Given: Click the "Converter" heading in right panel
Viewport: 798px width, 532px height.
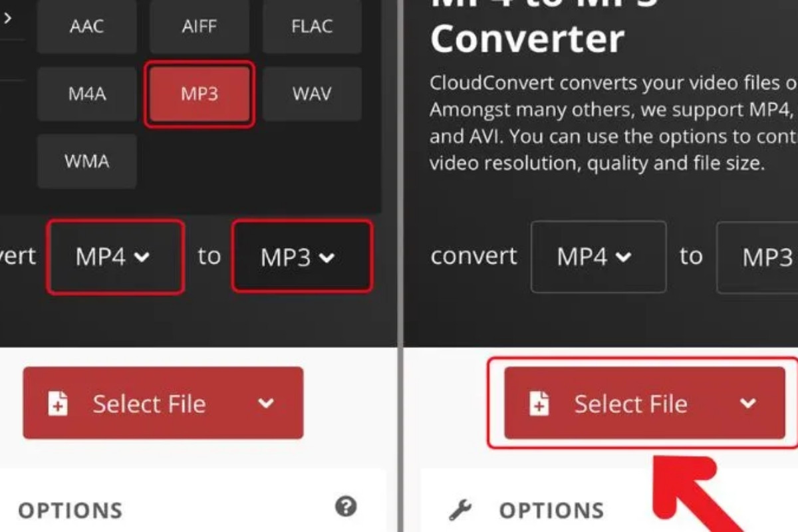Looking at the screenshot, I should [527, 39].
